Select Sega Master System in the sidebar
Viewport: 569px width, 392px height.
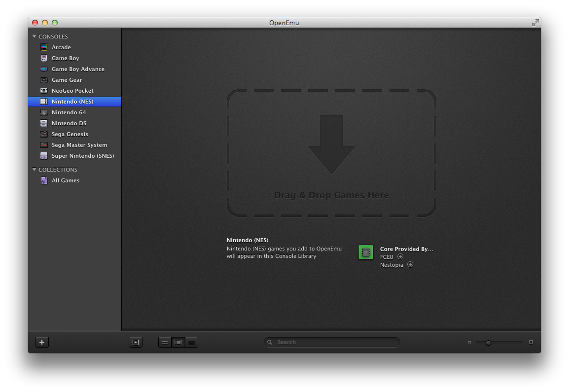pyautogui.click(x=75, y=145)
